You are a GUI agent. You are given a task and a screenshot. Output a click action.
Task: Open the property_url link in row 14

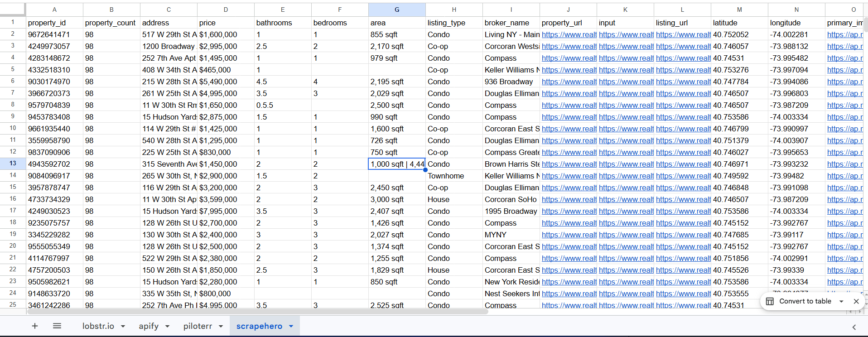pyautogui.click(x=569, y=176)
